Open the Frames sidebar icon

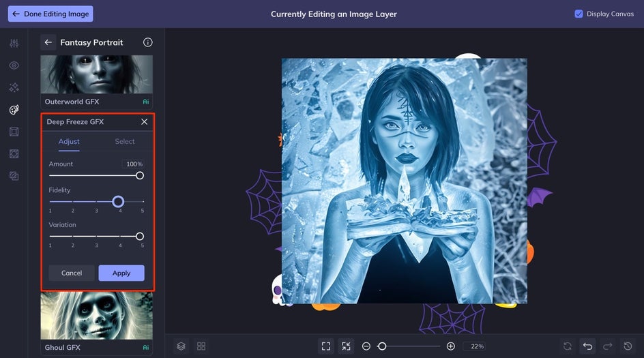pyautogui.click(x=14, y=132)
